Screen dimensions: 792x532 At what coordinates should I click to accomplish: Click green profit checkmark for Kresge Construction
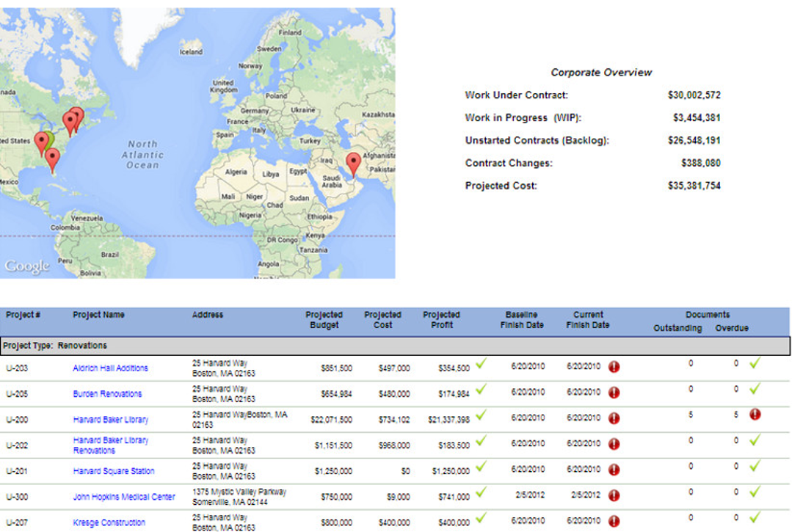[481, 518]
